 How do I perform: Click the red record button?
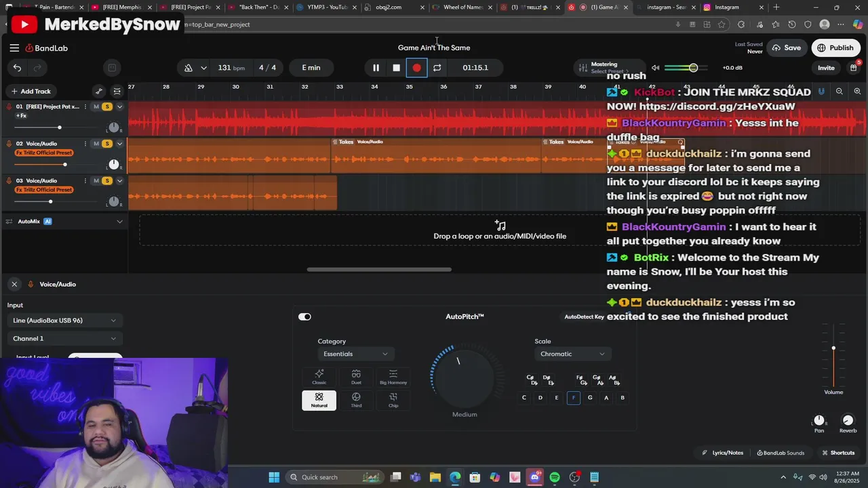tap(416, 68)
